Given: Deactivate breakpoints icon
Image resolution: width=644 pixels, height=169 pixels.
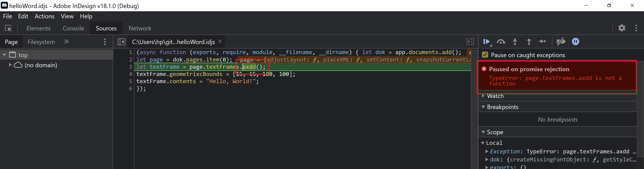Looking at the screenshot, I should pos(561,41).
